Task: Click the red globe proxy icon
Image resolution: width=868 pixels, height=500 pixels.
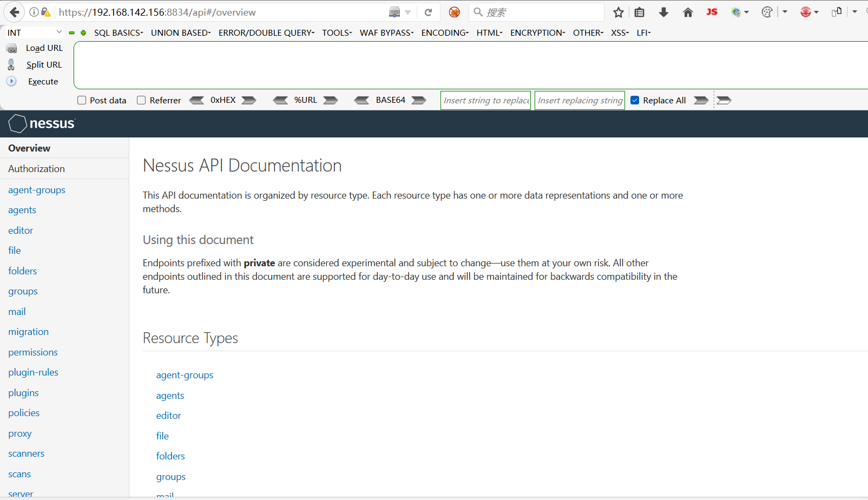Action: point(806,12)
